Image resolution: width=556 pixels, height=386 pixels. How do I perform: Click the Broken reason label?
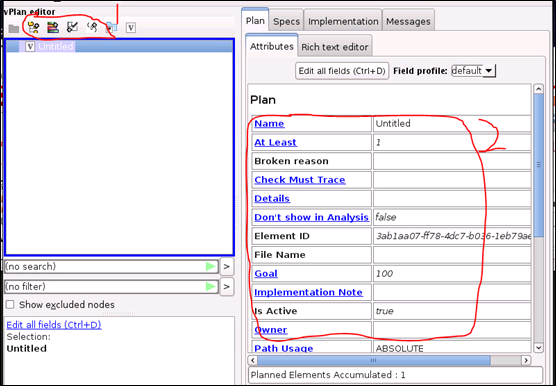tap(291, 161)
